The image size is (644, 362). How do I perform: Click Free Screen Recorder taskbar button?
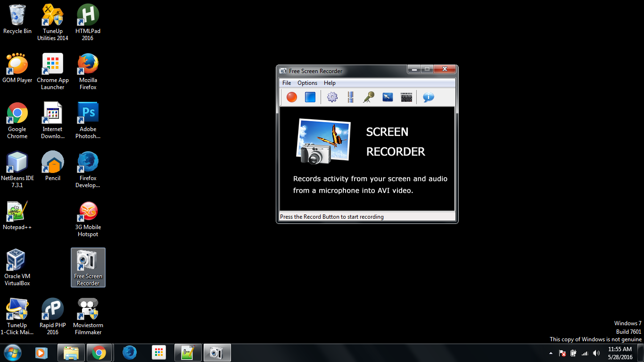(x=217, y=353)
